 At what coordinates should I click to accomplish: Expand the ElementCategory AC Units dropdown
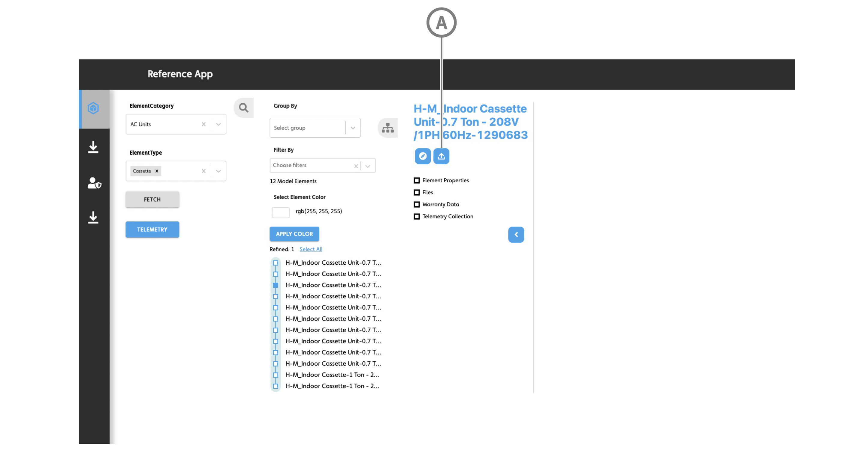point(218,124)
